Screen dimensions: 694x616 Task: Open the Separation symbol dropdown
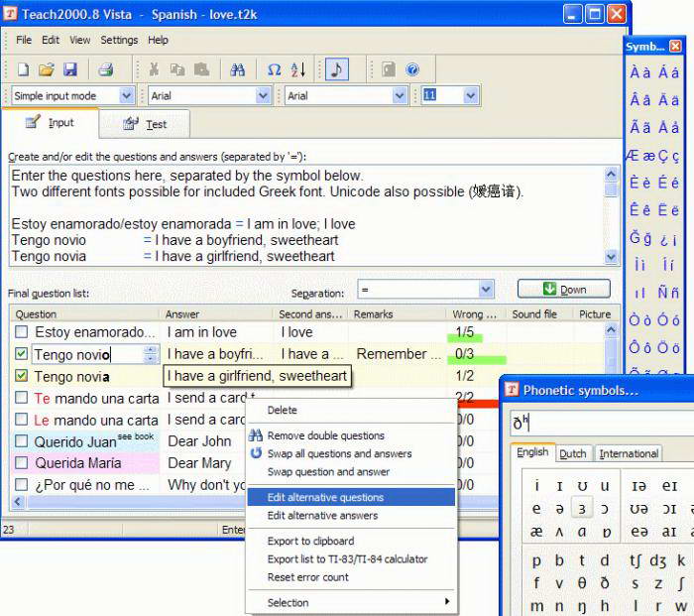coord(486,290)
